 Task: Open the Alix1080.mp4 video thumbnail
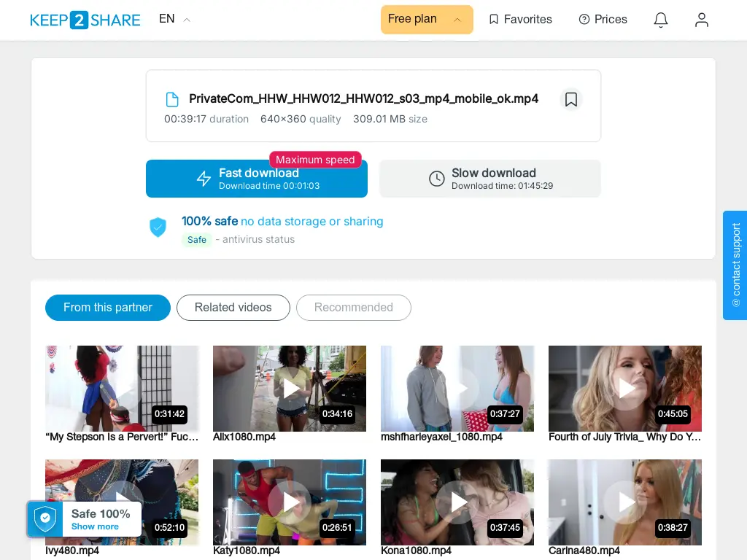289,389
